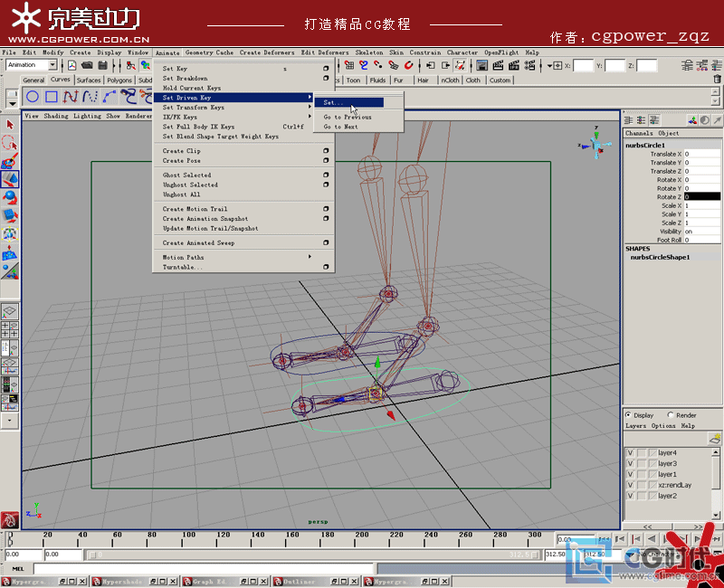
Task: Activate the Select arrow tool
Action: (10, 125)
